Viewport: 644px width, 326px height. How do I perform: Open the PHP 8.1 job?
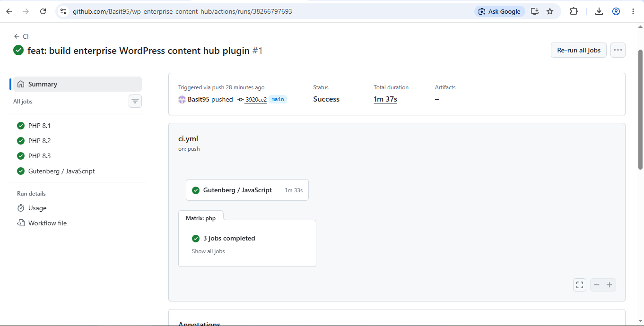coord(78,126)
